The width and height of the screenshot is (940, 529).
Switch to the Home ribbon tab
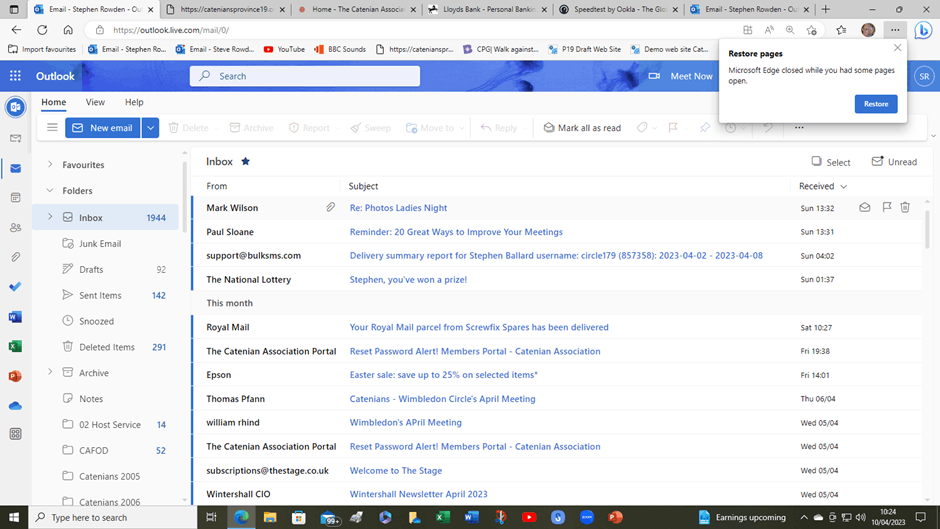point(53,102)
